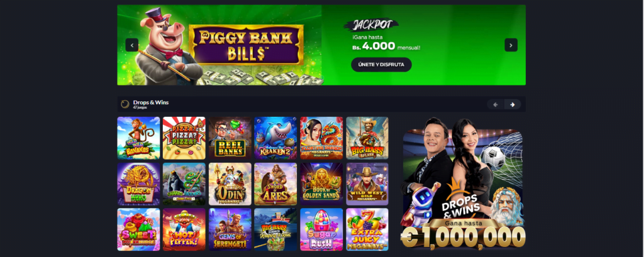
Task: Show next Drops & Wins games
Action: click(513, 104)
